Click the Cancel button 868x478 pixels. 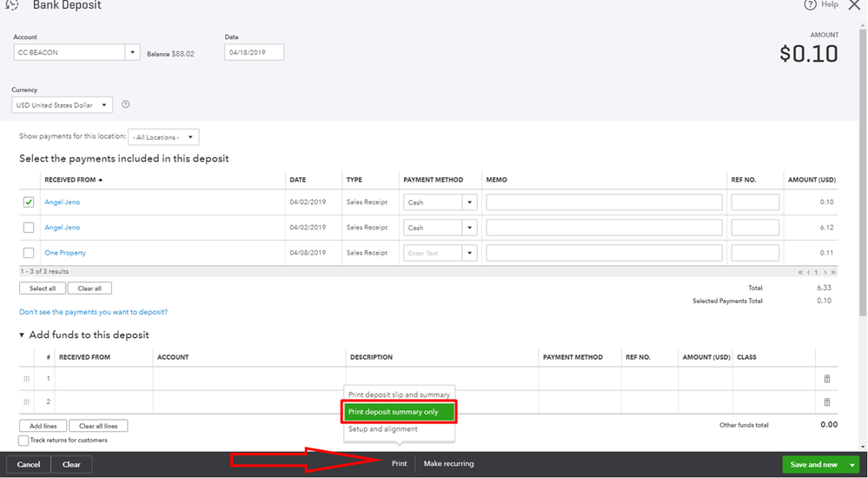click(x=28, y=465)
